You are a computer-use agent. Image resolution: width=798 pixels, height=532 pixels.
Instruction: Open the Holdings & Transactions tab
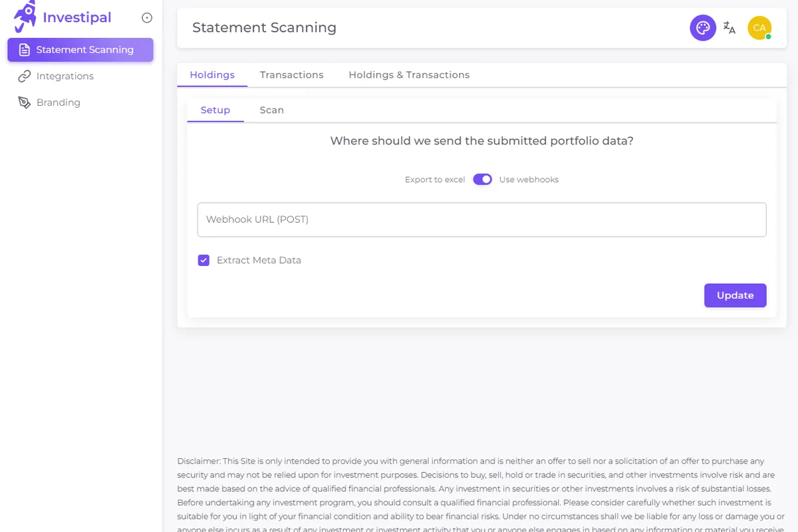pyautogui.click(x=409, y=75)
